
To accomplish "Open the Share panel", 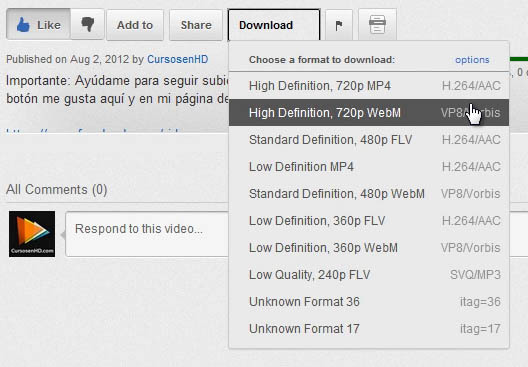I will pos(196,25).
